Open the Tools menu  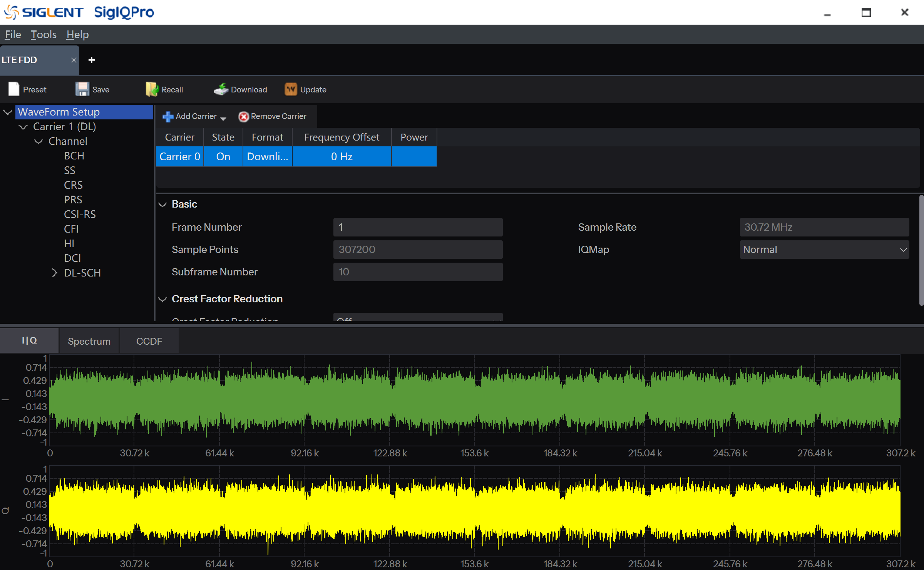[44, 35]
